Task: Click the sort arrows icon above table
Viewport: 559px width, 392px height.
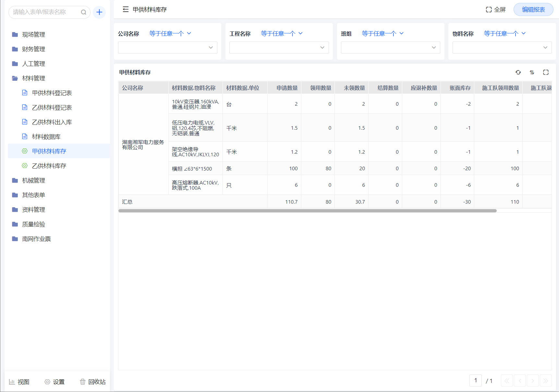Action: tap(532, 72)
